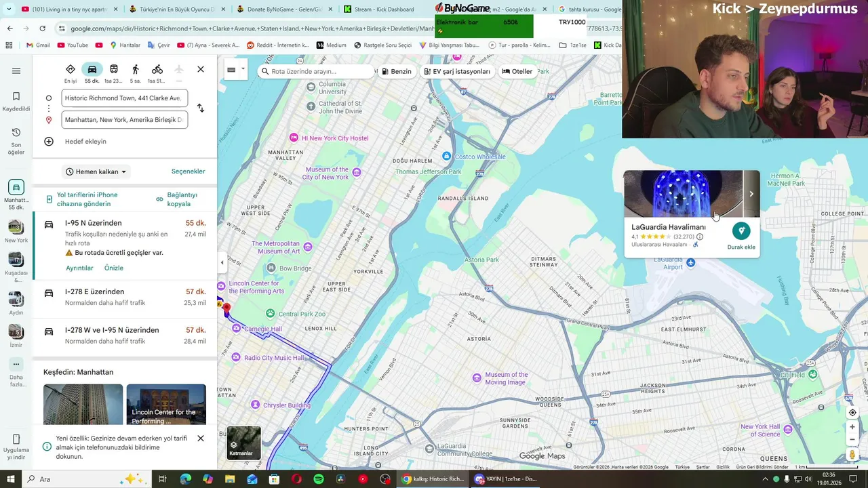Open the Google Maps hamburger menu
This screenshot has height=488, width=868.
click(x=16, y=71)
